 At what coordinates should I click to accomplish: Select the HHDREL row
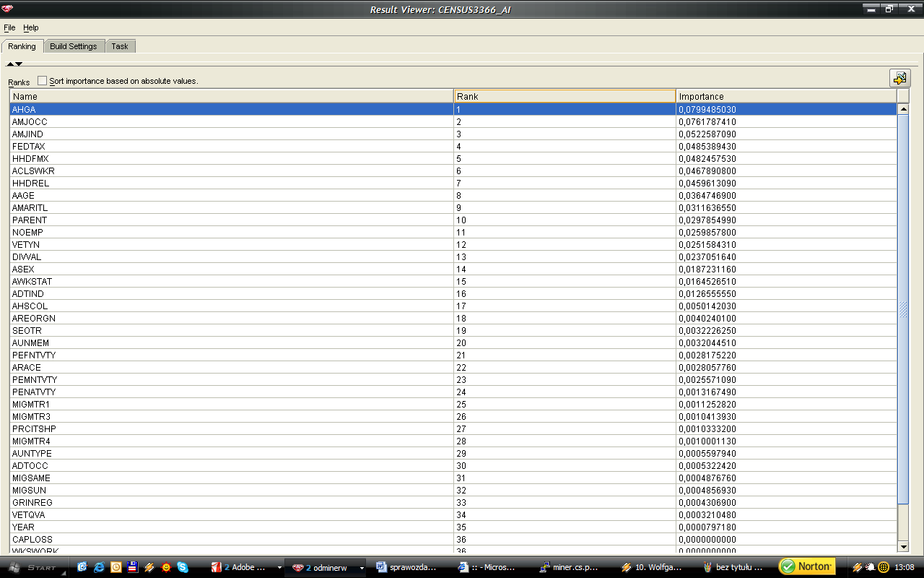453,183
